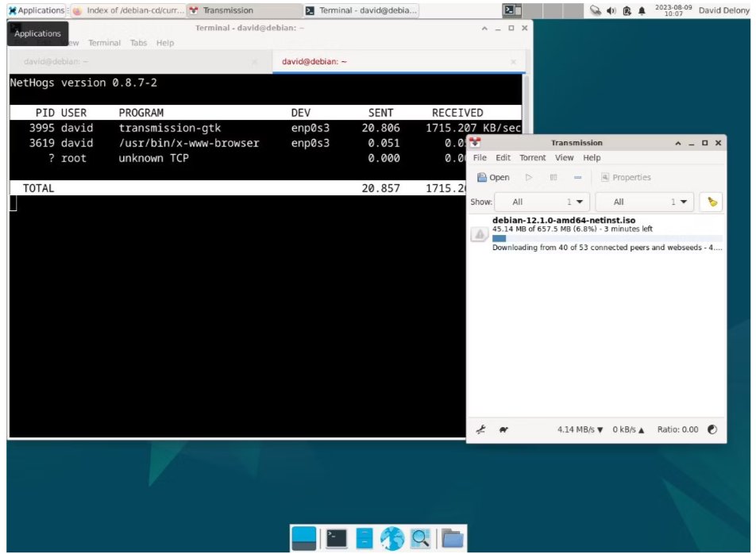The image size is (756, 554).
Task: Click Transmission title bar app icon
Action: [x=476, y=143]
